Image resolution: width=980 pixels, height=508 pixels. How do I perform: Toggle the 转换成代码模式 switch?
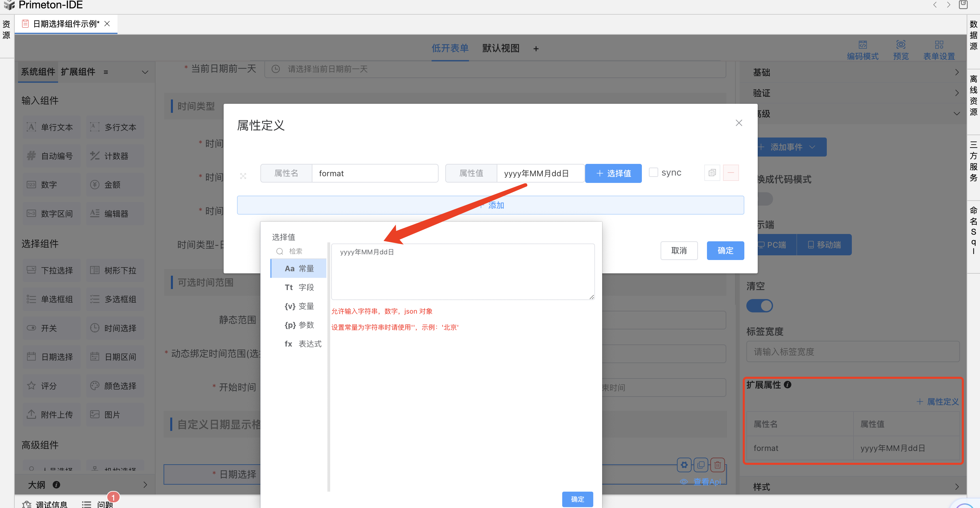coord(765,199)
